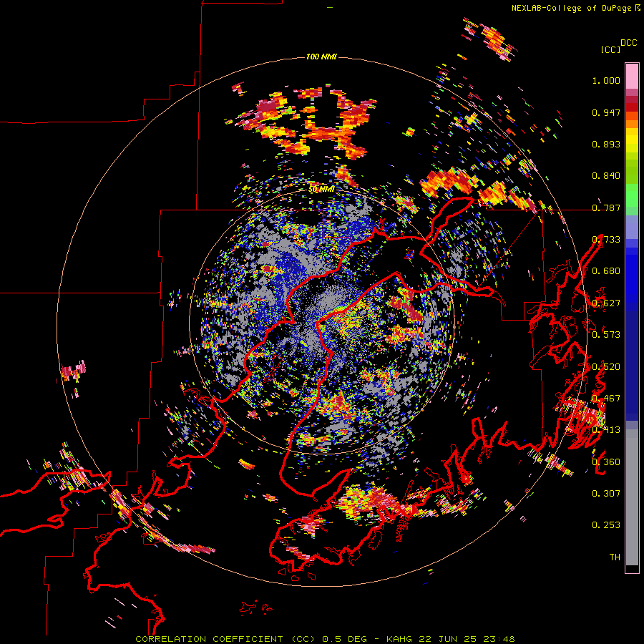
Task: Click the yellow segment of the color bar
Action: [x=632, y=141]
